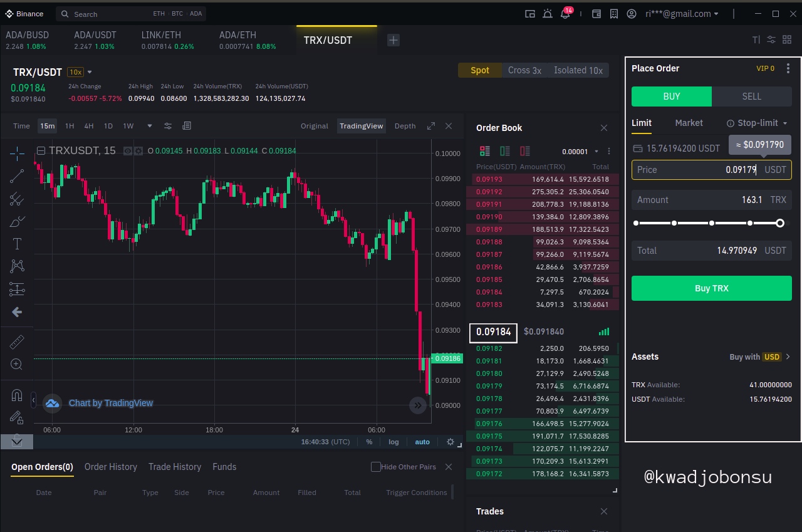
Task: Jump to latest bar with double-arrow button
Action: tap(418, 405)
